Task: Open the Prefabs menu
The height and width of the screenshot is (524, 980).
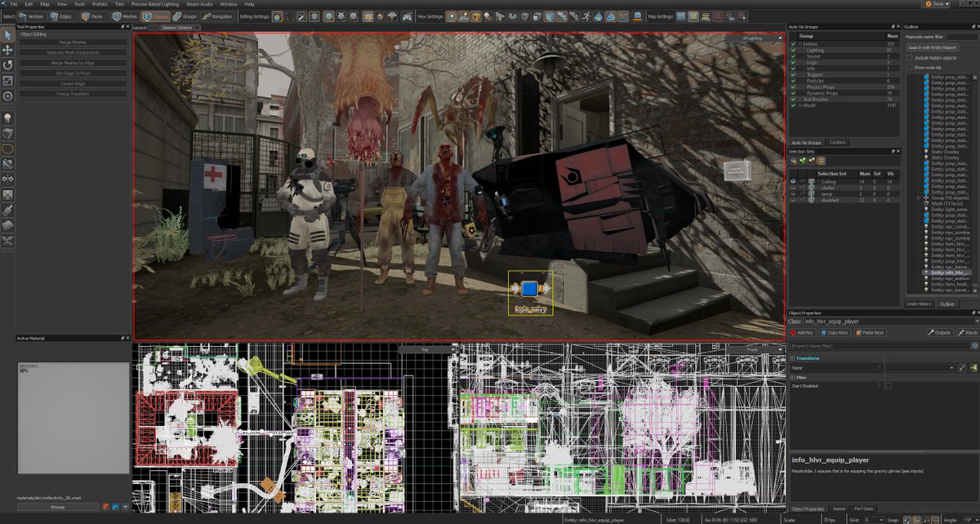Action: [100, 4]
